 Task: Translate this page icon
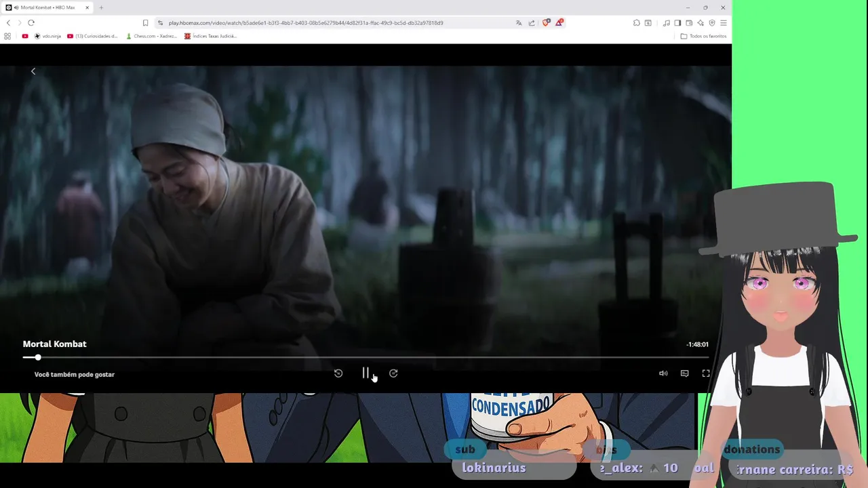coord(519,22)
